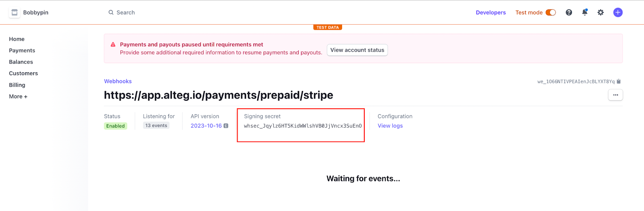The height and width of the screenshot is (211, 644).
Task: Open the View logs link
Action: coord(390,126)
